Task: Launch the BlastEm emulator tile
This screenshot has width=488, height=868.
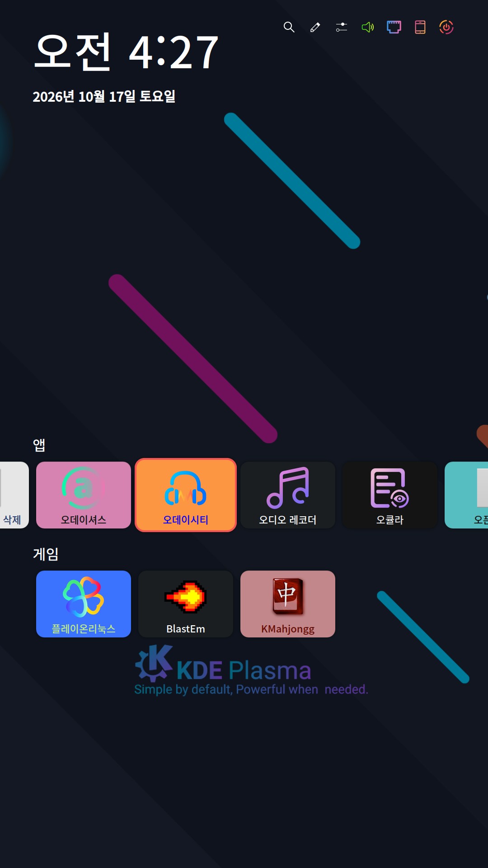Action: pos(186,604)
